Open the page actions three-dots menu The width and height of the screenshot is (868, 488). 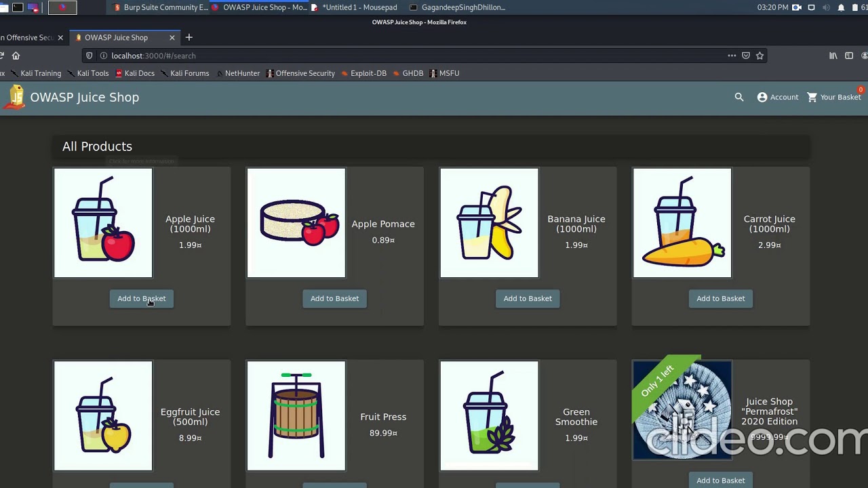[732, 56]
